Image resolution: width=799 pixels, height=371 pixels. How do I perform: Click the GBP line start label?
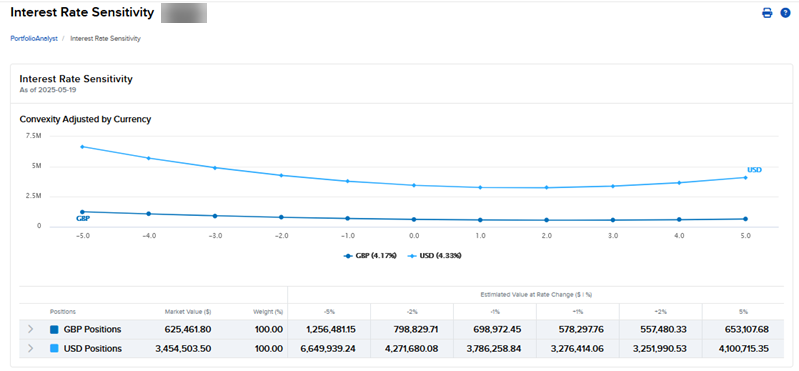pyautogui.click(x=83, y=218)
